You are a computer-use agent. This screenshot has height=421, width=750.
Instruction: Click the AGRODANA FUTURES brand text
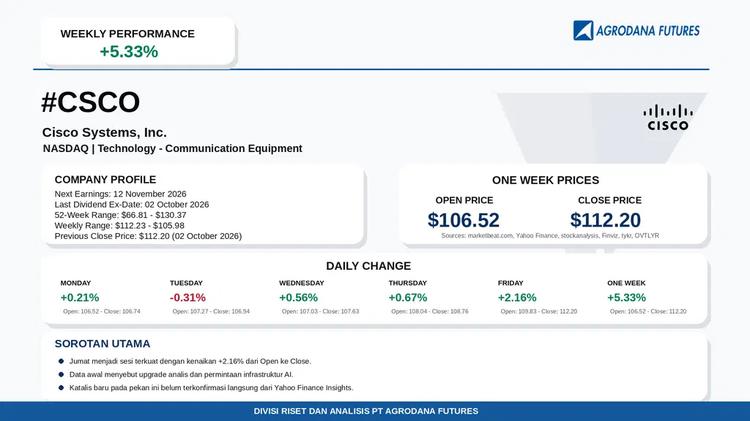pyautogui.click(x=648, y=31)
